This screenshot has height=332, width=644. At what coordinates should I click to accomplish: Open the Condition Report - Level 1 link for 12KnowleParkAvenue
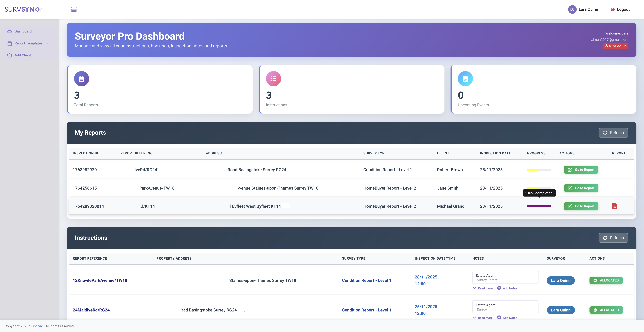tap(367, 280)
